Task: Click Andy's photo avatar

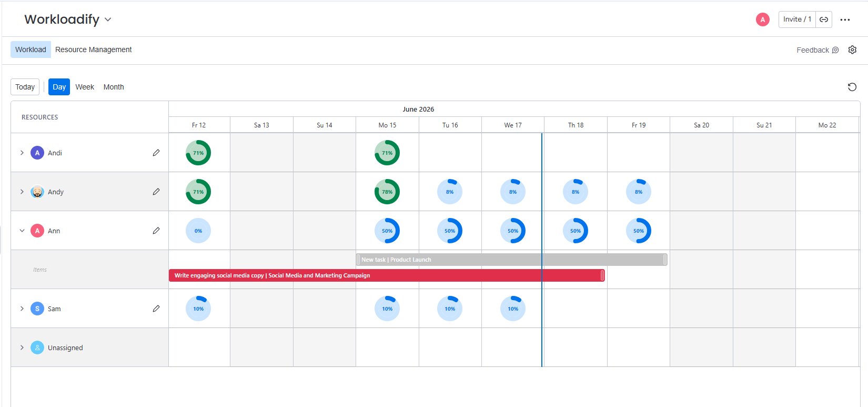Action: tap(37, 192)
